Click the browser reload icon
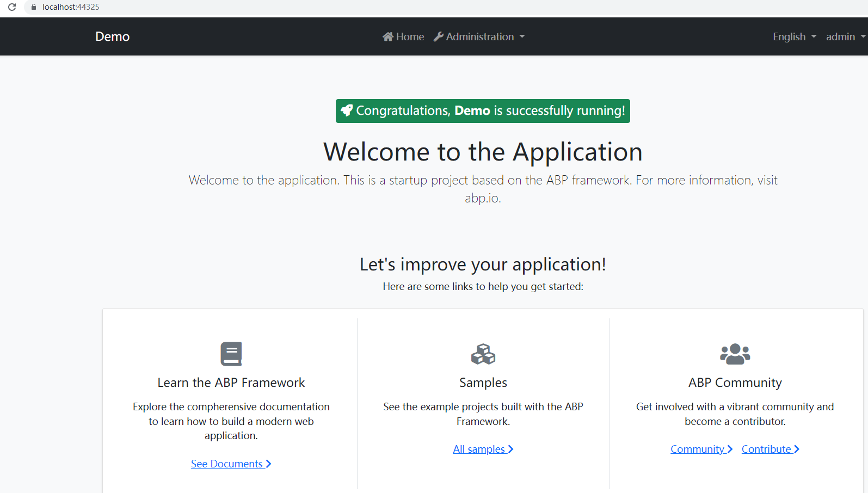868x493 pixels. tap(12, 7)
